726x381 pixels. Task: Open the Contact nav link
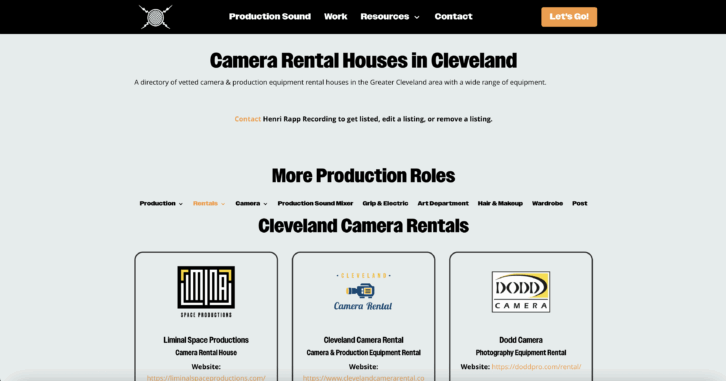pos(453,17)
